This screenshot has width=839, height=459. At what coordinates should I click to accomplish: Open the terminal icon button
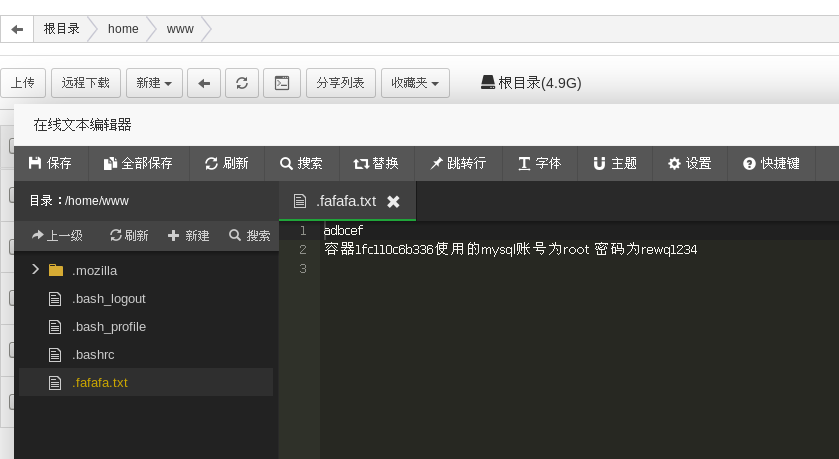tap(282, 83)
